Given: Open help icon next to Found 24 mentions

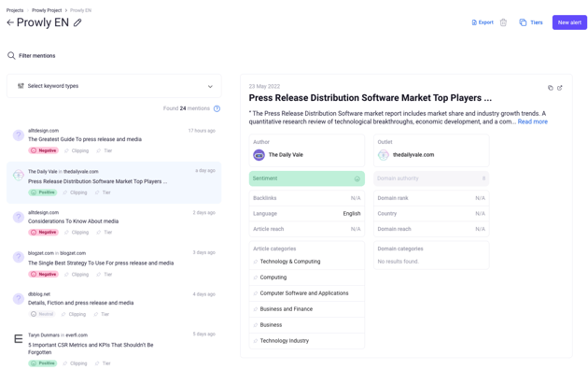Looking at the screenshot, I should 217,108.
